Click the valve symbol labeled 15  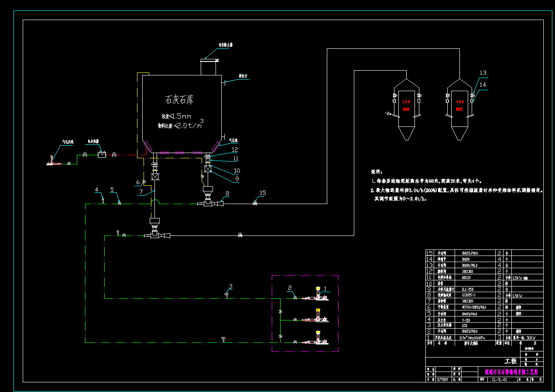coord(255,203)
